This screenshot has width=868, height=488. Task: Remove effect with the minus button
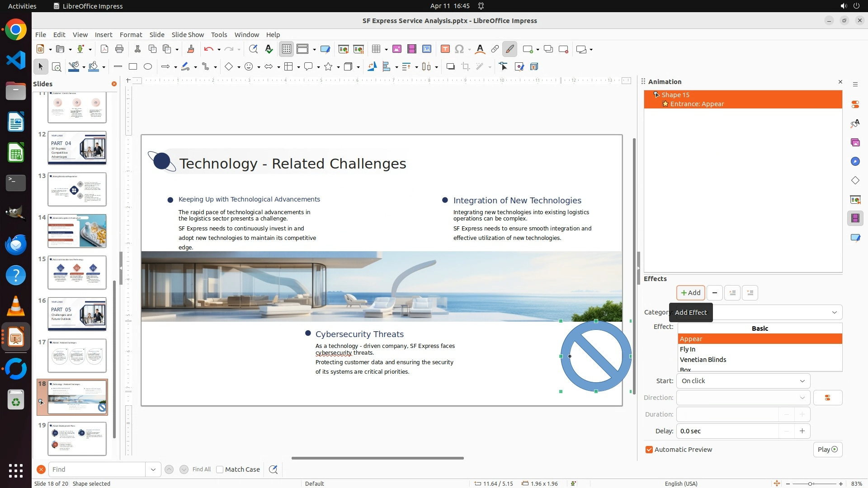tap(714, 293)
